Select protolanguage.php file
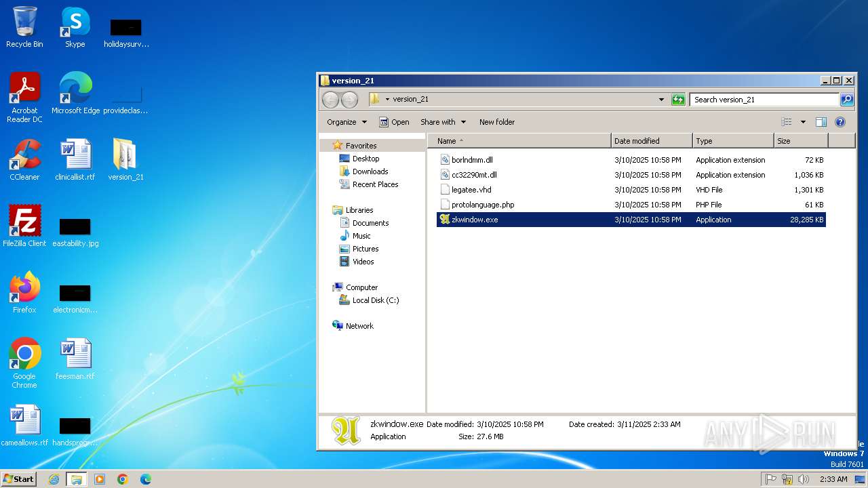Screen dimensions: 868x488 (631, 205)
